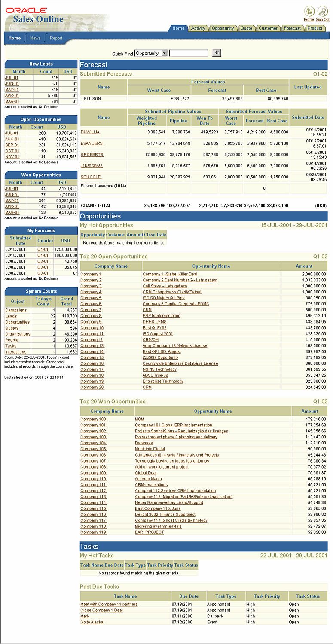Open the Company 101 link
Image resolution: width=333 pixels, height=644 pixels.
pyautogui.click(x=93, y=426)
